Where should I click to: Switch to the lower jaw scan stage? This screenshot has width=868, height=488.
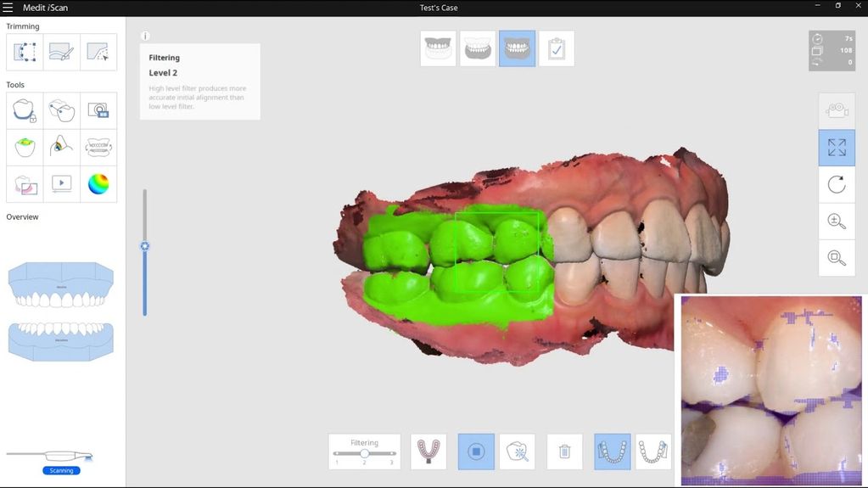pyautogui.click(x=478, y=48)
